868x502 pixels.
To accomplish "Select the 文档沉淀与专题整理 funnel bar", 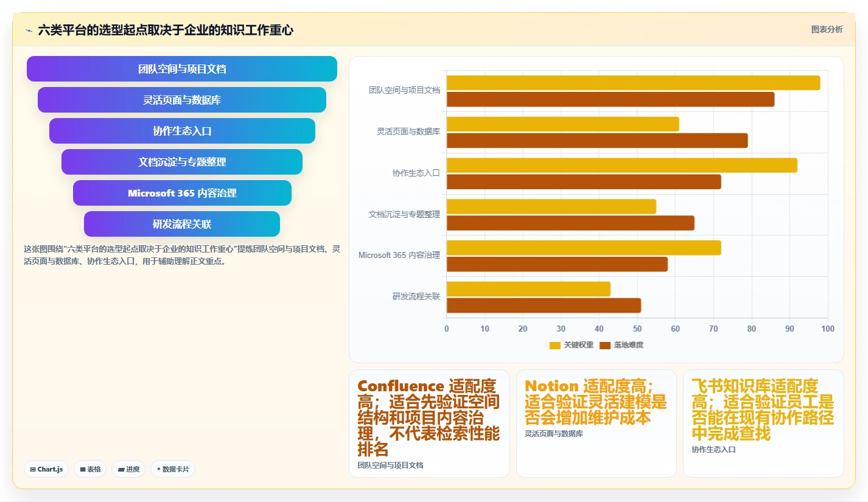I will [x=182, y=162].
